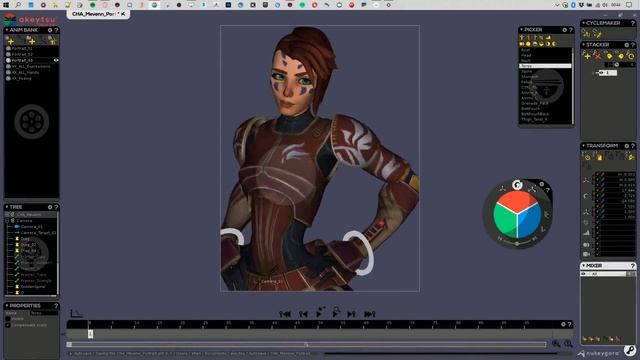
Task: Toggle the eye on Stacker layer 1
Action: click(x=601, y=73)
